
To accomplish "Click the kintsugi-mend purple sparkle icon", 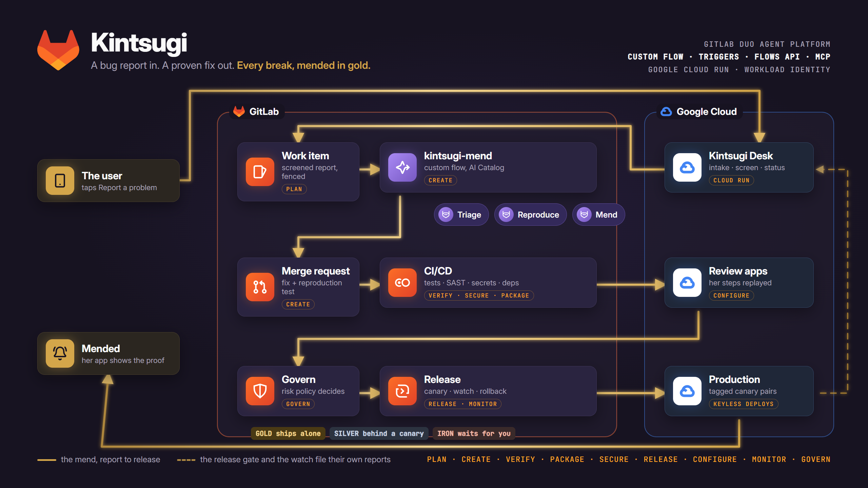I will pyautogui.click(x=402, y=167).
